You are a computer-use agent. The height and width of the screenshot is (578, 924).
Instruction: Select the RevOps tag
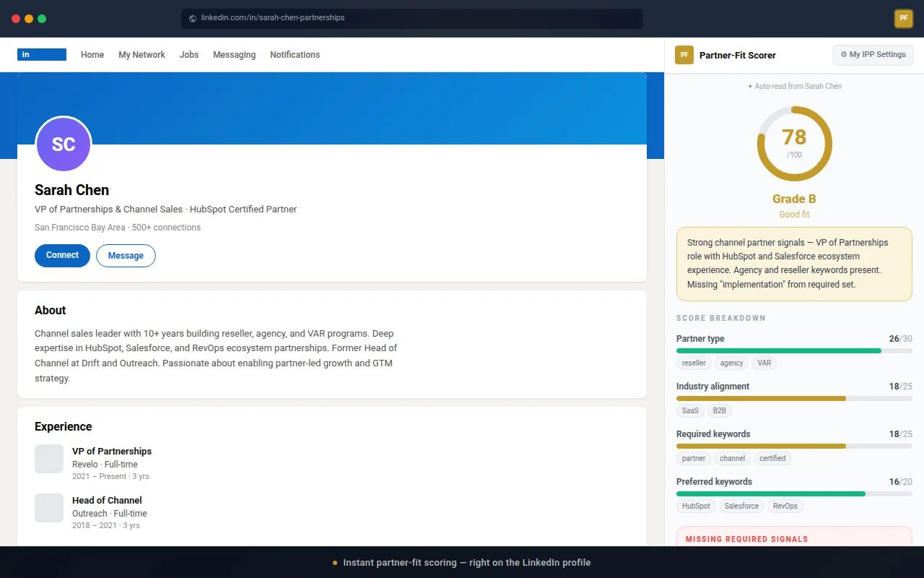pos(785,506)
